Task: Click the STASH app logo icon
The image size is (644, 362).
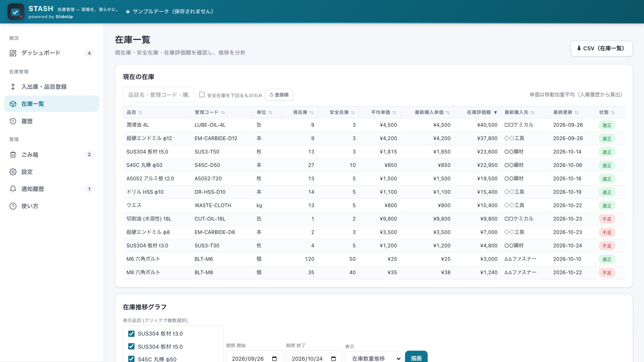Action: 15,12
